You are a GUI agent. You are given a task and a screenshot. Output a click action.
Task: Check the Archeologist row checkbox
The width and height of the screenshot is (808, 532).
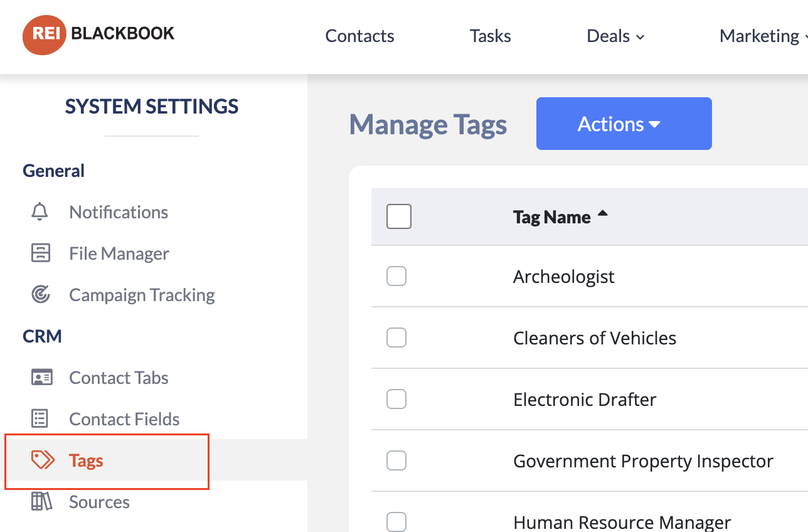click(396, 276)
